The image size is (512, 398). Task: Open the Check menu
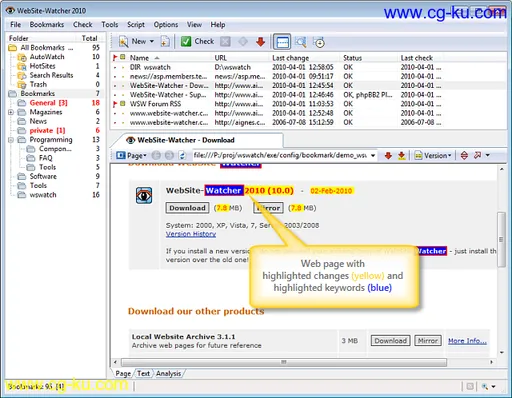click(83, 25)
